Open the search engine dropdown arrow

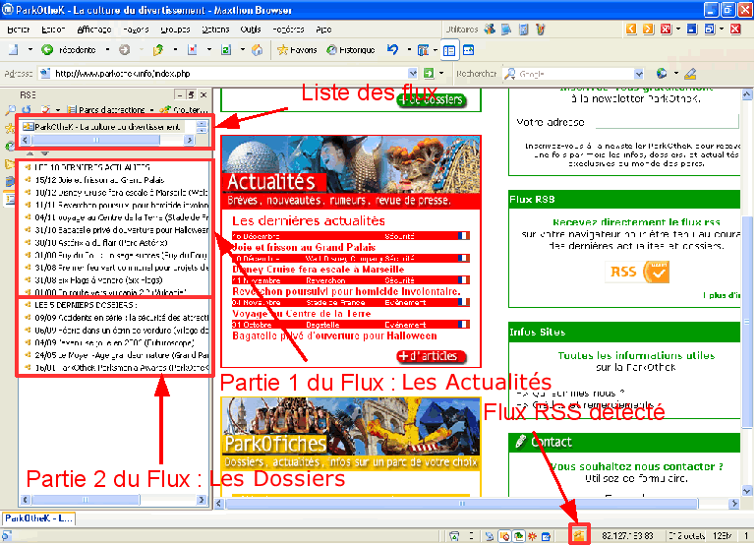click(637, 74)
